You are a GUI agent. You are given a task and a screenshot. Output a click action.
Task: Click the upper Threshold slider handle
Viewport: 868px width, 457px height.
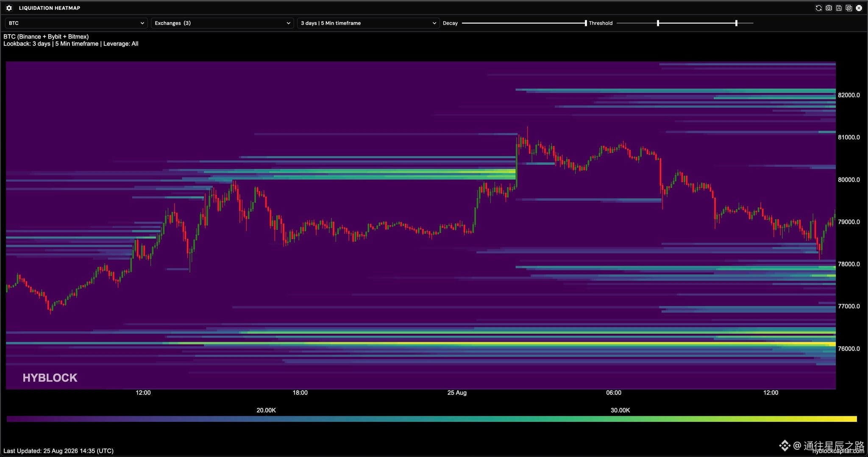tap(736, 23)
